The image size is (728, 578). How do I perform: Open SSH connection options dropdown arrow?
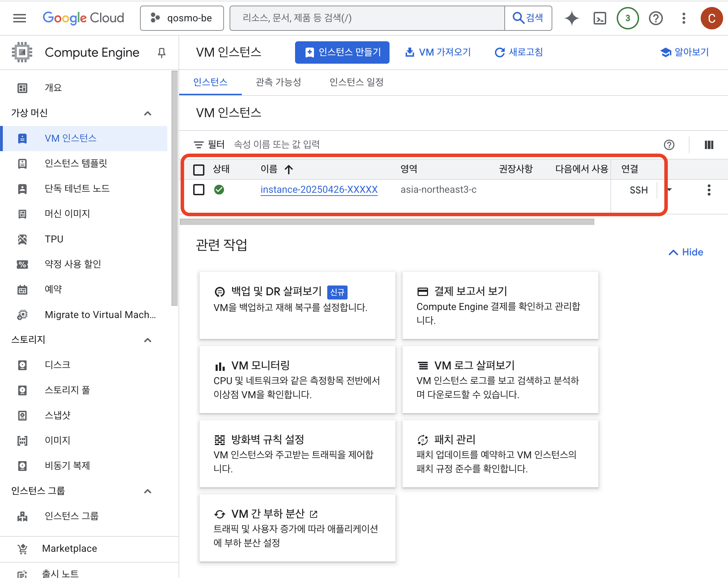(669, 190)
